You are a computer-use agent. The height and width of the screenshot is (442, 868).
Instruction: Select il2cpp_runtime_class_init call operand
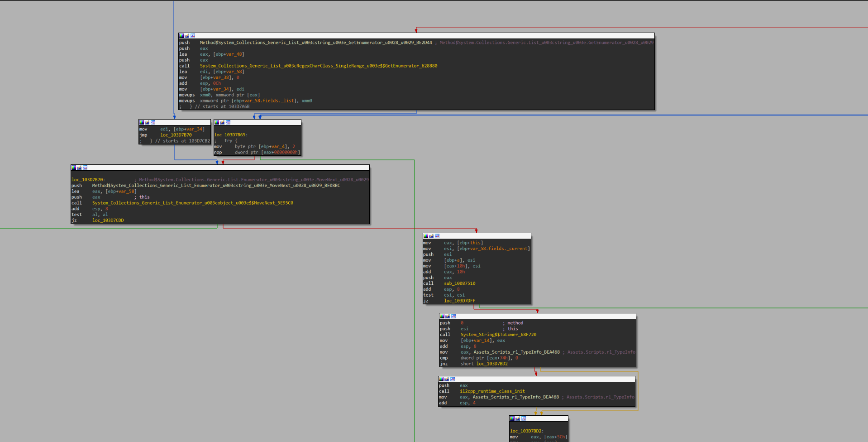pyautogui.click(x=492, y=391)
